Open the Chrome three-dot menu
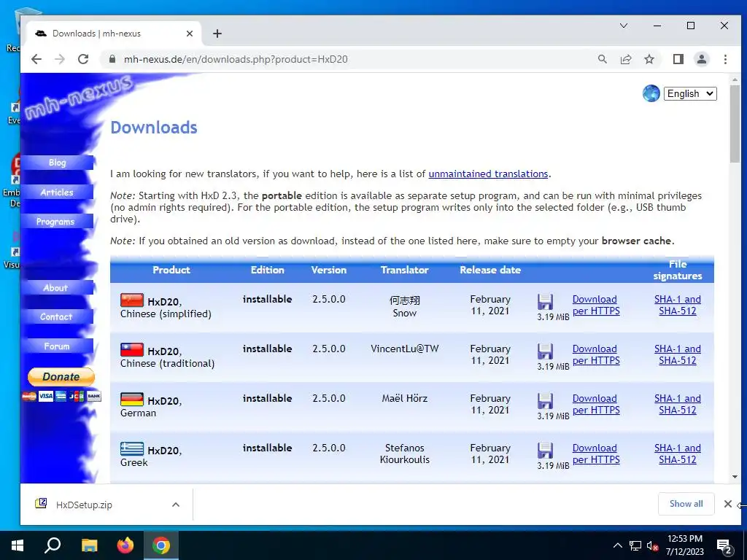Image resolution: width=747 pixels, height=560 pixels. [x=725, y=59]
